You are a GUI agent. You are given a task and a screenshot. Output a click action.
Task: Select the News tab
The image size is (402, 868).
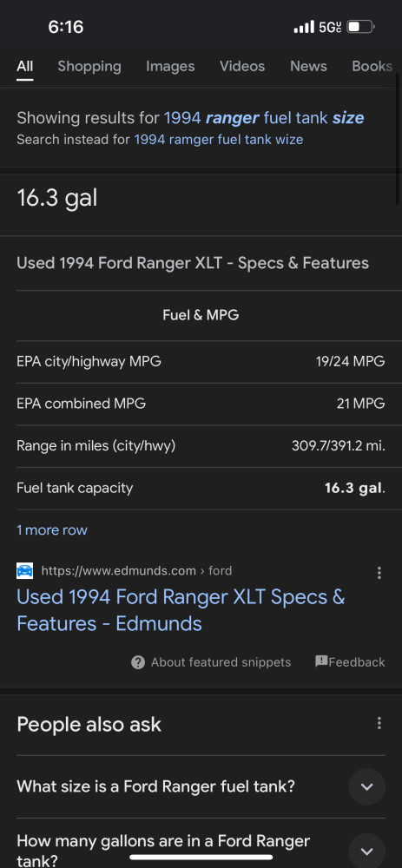click(308, 67)
